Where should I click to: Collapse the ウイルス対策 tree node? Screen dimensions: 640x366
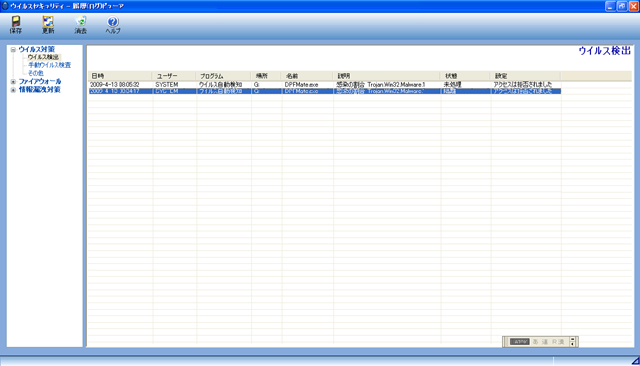(13, 49)
